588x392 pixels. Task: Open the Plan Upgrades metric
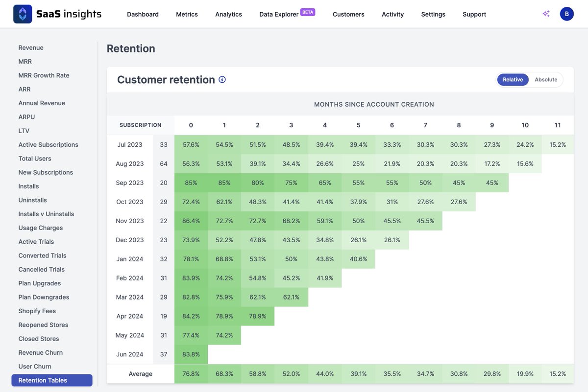pyautogui.click(x=38, y=283)
